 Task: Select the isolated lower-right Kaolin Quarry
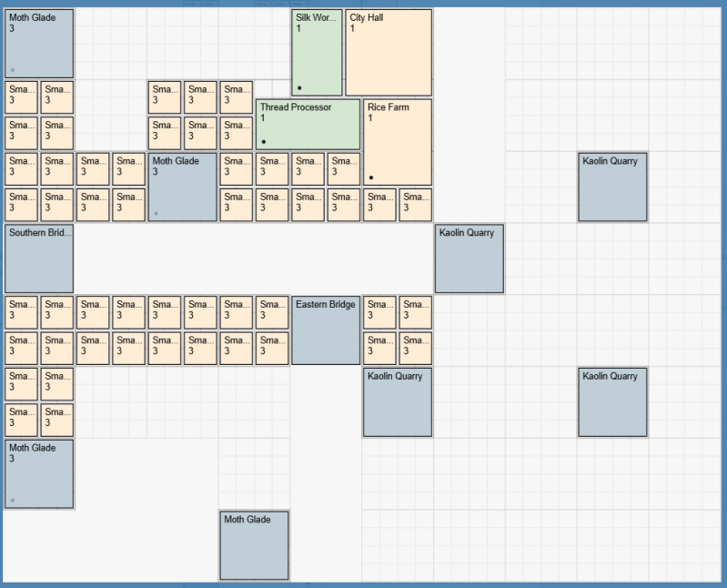pyautogui.click(x=612, y=402)
